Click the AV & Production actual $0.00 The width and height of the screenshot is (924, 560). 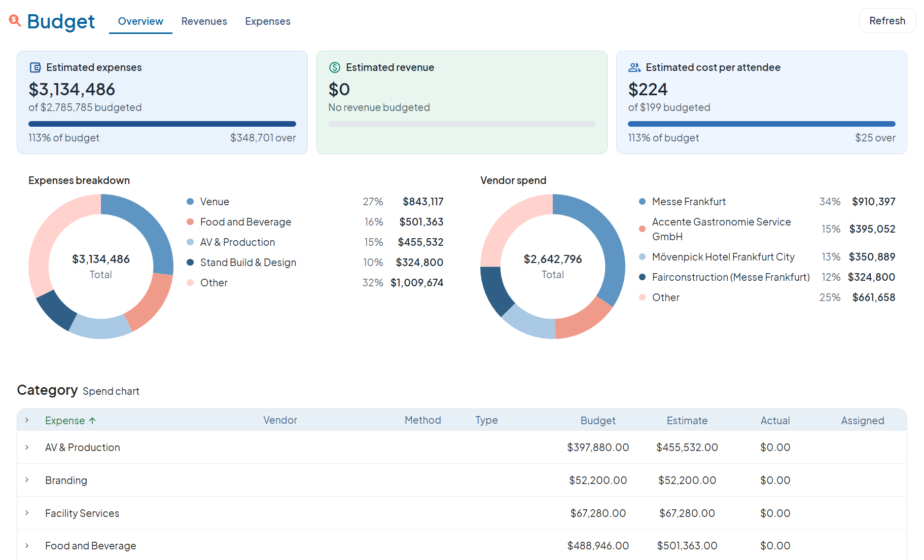point(775,447)
